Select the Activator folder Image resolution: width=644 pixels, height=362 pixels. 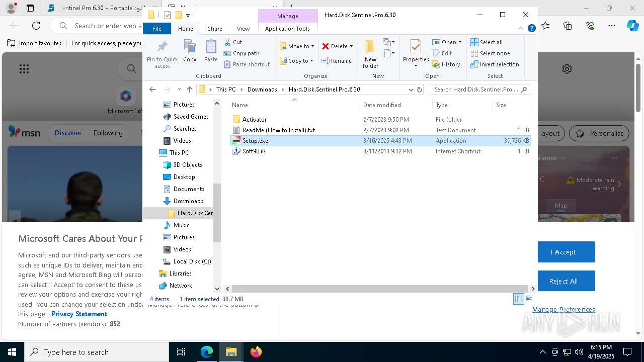point(255,120)
